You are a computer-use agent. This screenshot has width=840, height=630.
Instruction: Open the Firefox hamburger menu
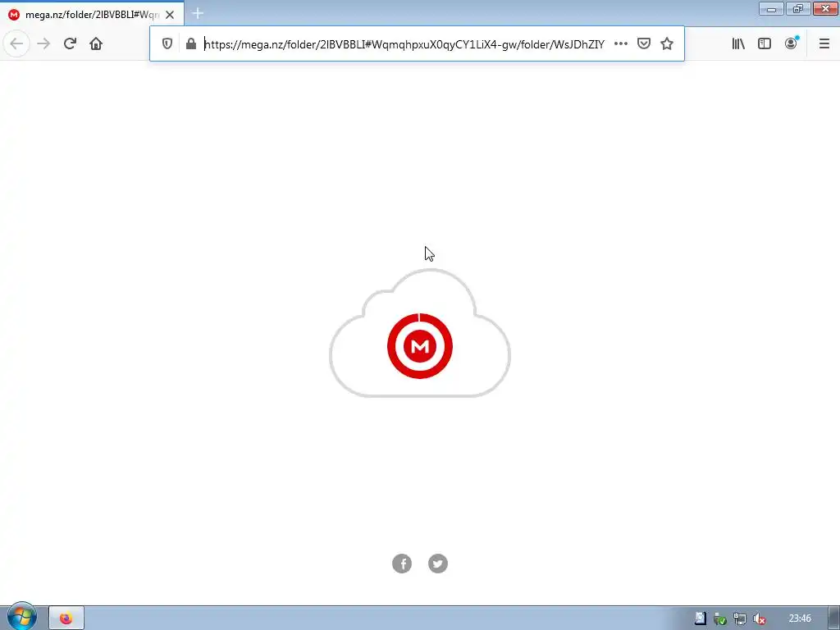tap(824, 44)
